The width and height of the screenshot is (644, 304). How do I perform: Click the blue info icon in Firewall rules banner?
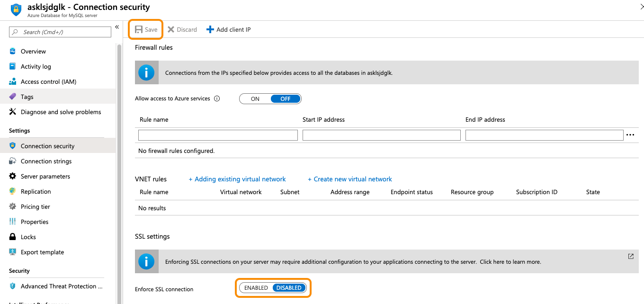coord(146,72)
